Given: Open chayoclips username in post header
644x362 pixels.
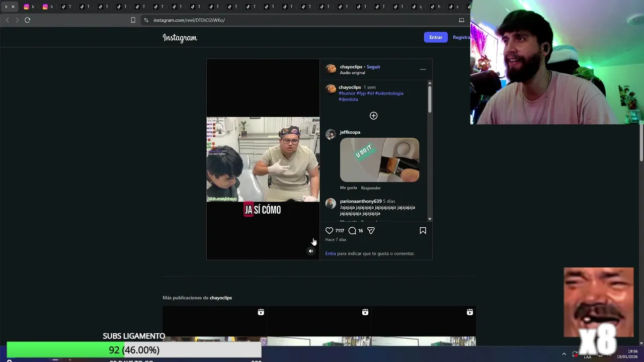Looking at the screenshot, I should (x=351, y=67).
